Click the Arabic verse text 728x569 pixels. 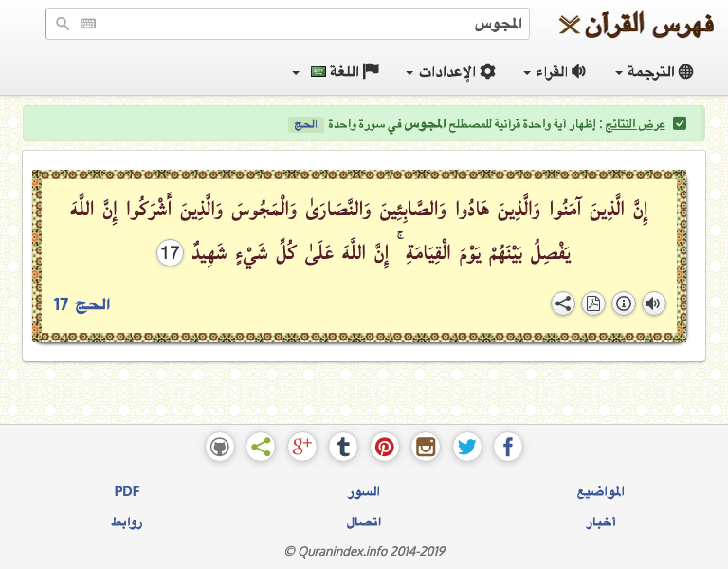(x=359, y=230)
